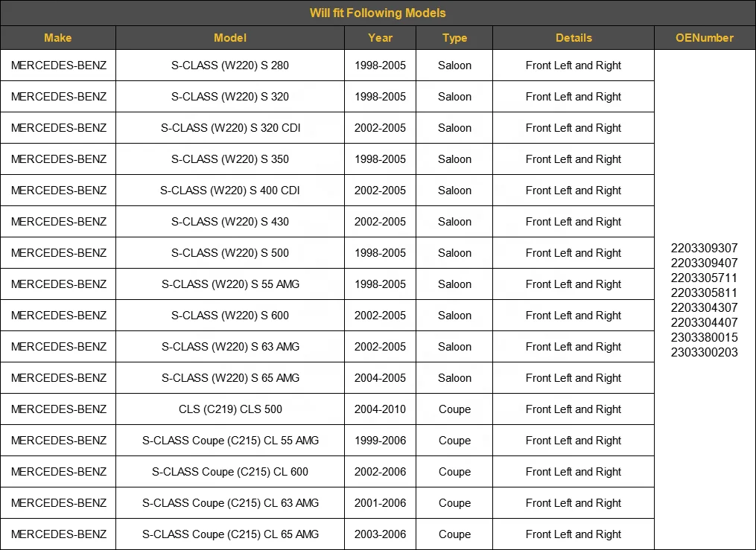Click OE number 2303380015

[704, 337]
